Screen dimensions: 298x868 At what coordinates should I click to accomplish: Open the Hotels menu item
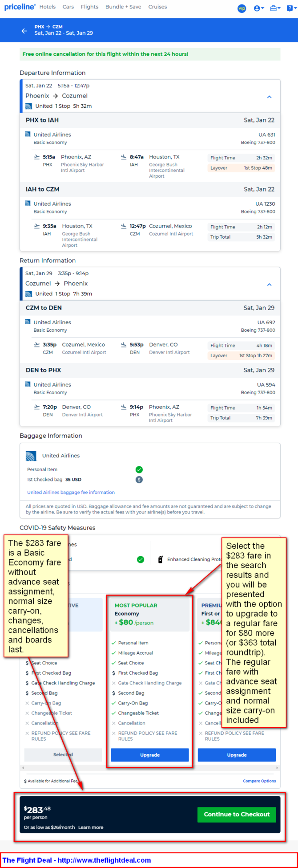[48, 7]
